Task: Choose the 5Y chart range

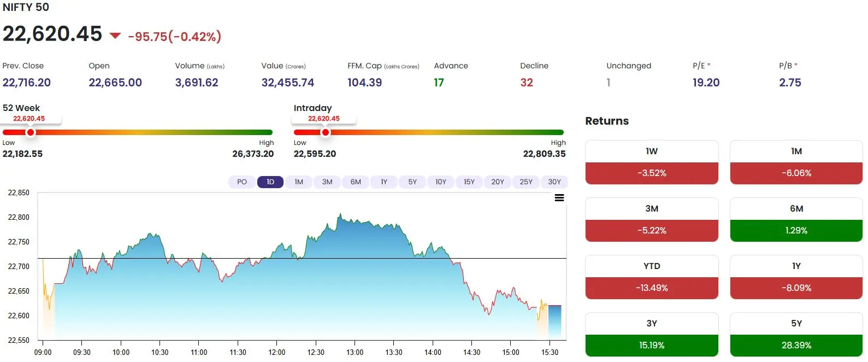Action: (412, 182)
